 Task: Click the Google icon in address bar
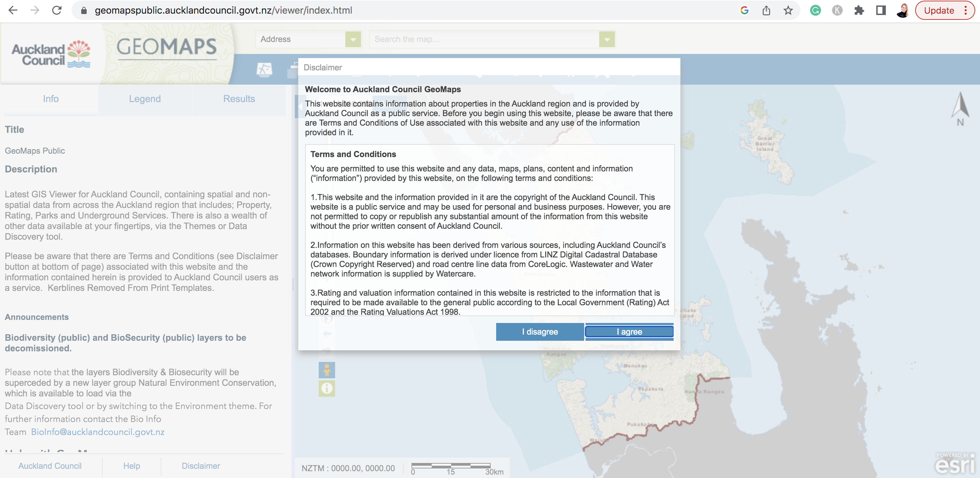click(745, 10)
